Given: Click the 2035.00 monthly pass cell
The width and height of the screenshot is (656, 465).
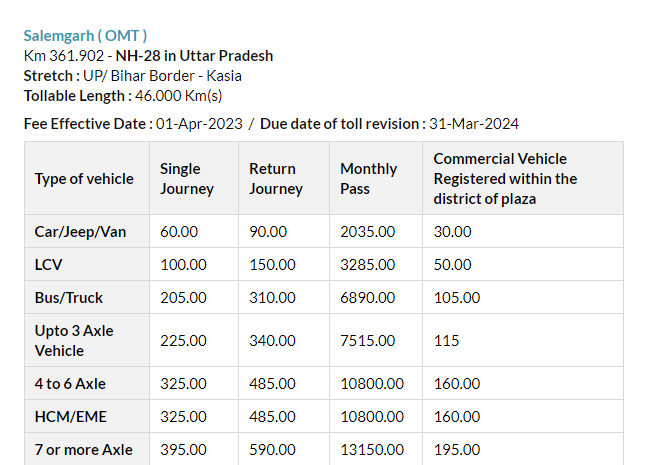Looking at the screenshot, I should (367, 231).
